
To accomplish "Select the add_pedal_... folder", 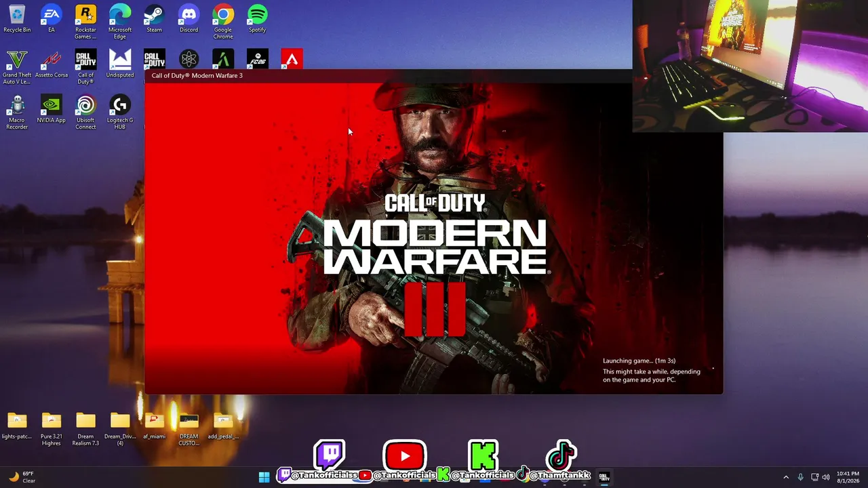I will pyautogui.click(x=223, y=425).
